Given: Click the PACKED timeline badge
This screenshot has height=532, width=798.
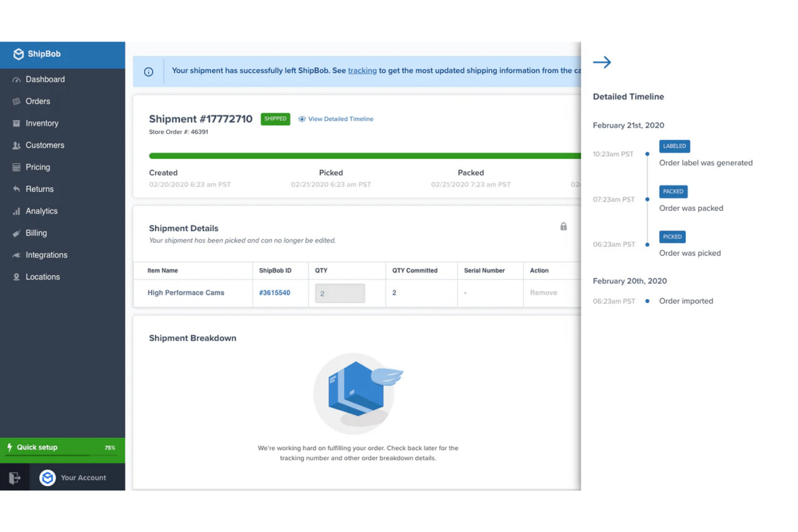Looking at the screenshot, I should tap(673, 191).
